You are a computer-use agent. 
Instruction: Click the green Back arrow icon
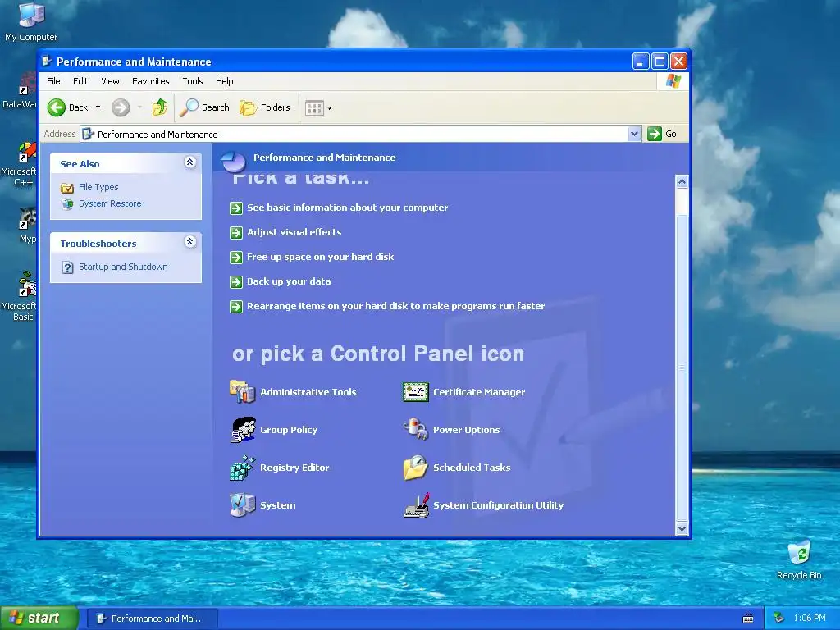pos(57,107)
